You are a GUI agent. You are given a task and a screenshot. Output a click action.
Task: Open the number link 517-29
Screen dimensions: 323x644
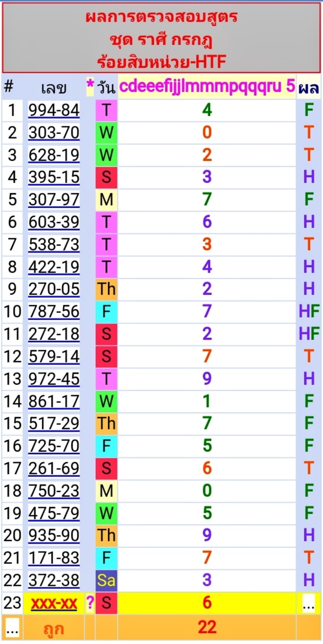pos(54,423)
